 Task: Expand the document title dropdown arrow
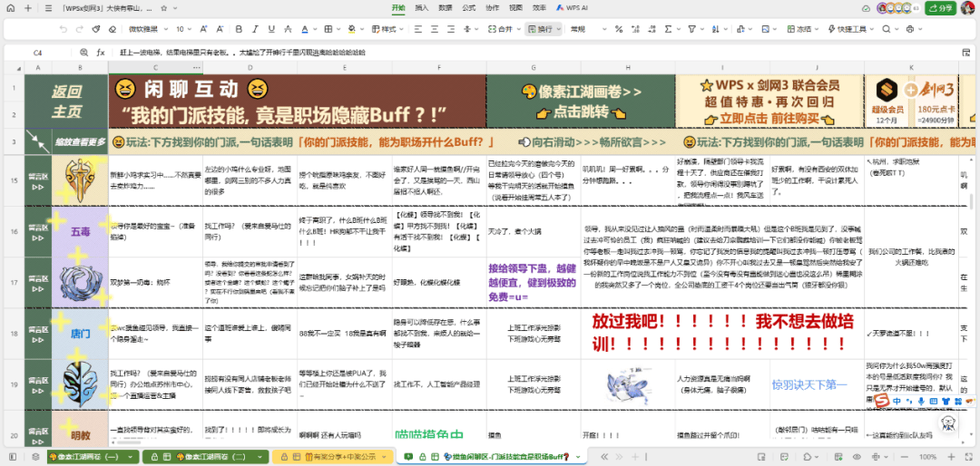(x=175, y=8)
